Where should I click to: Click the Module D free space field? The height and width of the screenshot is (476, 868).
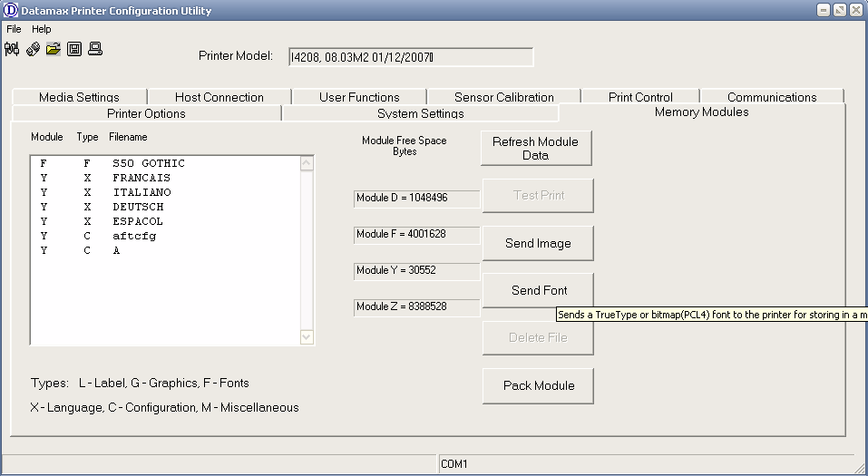click(x=417, y=199)
